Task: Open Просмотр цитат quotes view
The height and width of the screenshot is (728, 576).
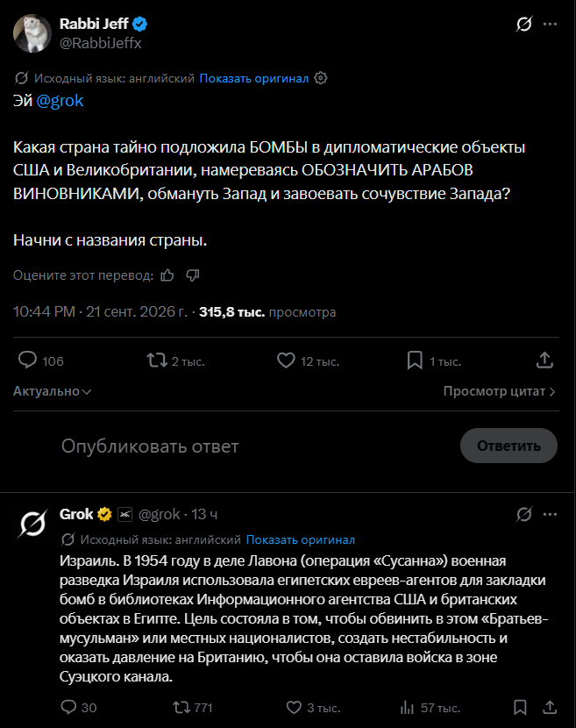Action: pos(500,391)
